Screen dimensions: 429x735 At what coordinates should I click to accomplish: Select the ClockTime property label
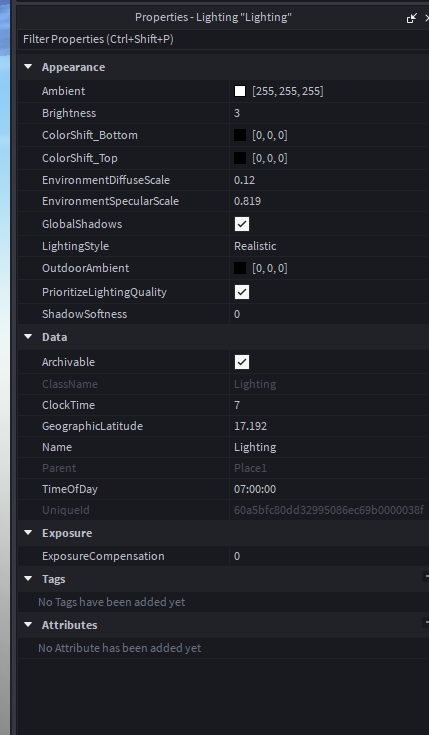[68, 405]
